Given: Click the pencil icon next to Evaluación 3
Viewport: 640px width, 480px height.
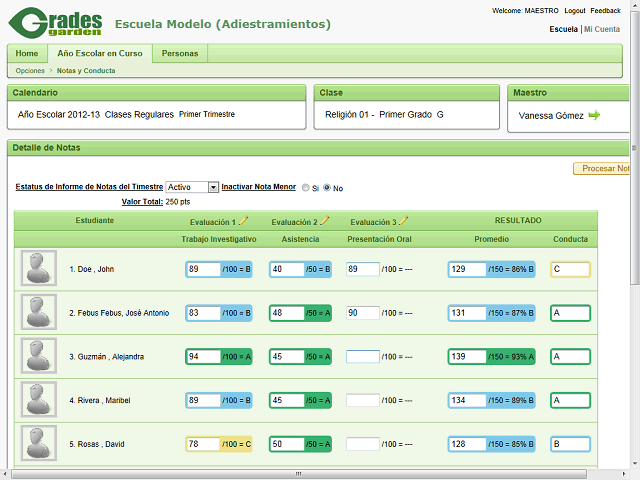Looking at the screenshot, I should pos(404,221).
